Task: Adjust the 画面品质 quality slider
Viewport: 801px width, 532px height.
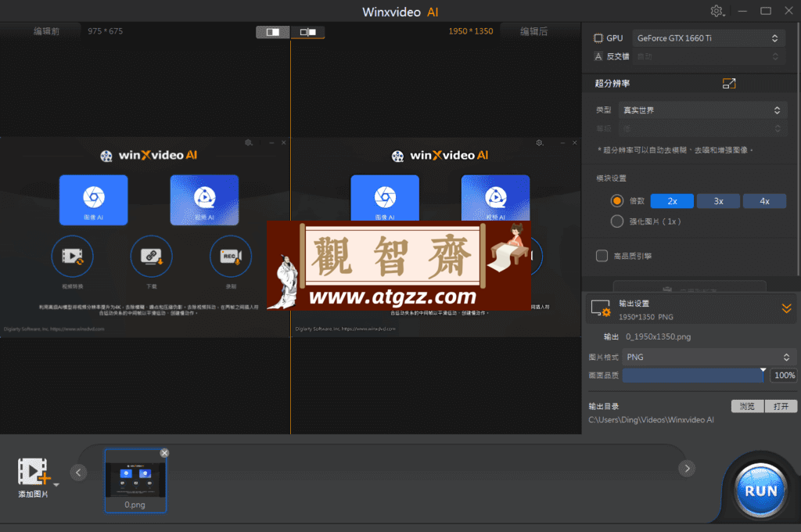Action: tap(694, 375)
